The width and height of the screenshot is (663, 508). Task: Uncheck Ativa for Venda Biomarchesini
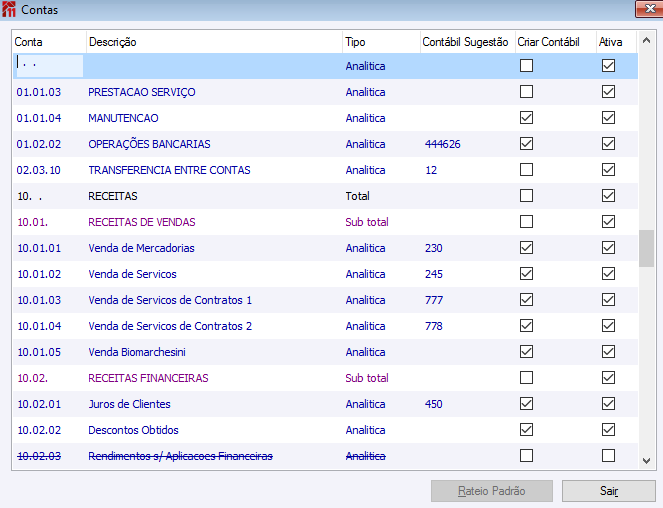point(608,351)
